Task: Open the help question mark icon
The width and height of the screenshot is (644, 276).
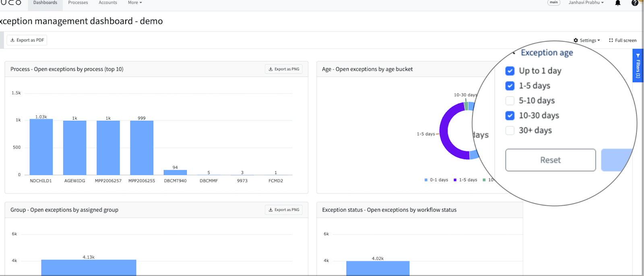Action: pyautogui.click(x=635, y=3)
